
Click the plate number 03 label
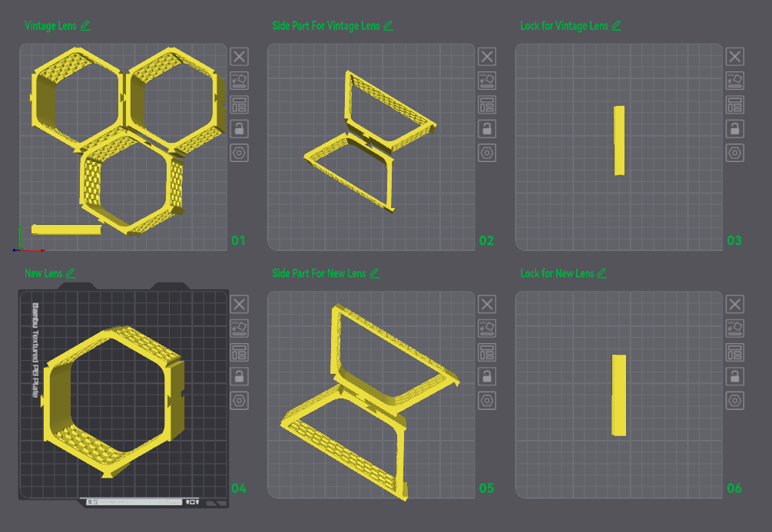[x=734, y=240]
